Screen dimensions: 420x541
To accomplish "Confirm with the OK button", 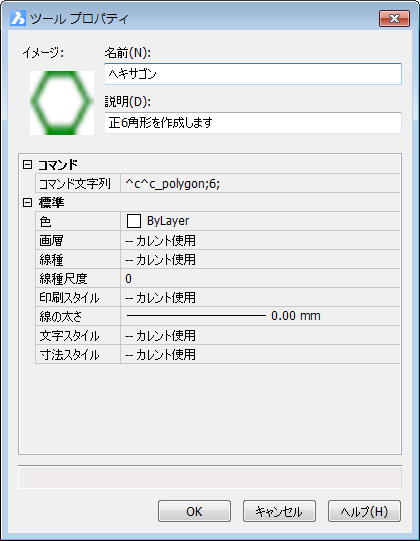I will 194,511.
